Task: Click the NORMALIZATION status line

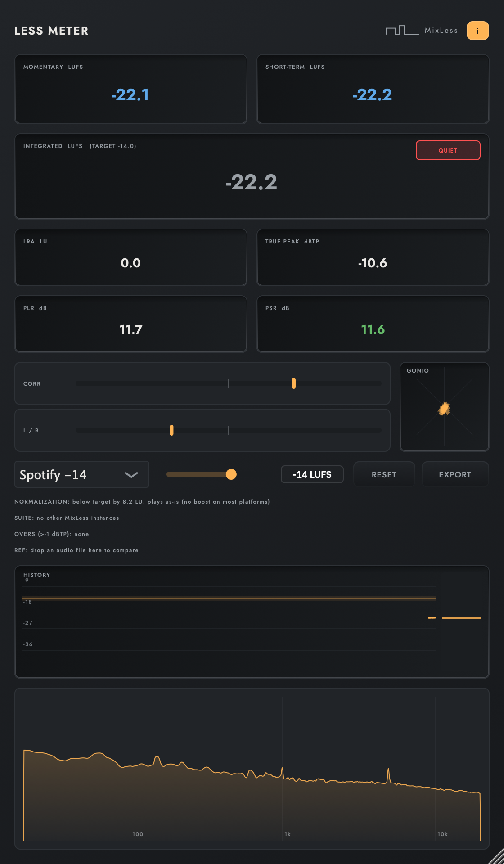Action: (142, 501)
